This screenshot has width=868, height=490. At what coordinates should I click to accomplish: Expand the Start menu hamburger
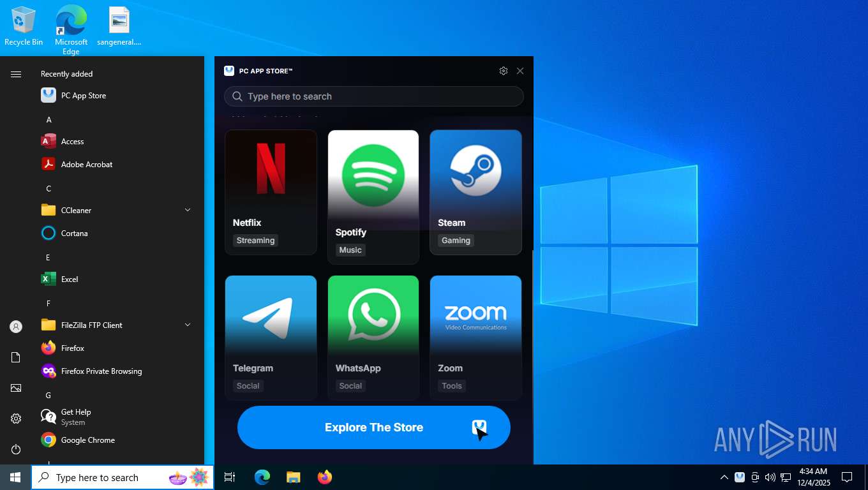coord(16,74)
